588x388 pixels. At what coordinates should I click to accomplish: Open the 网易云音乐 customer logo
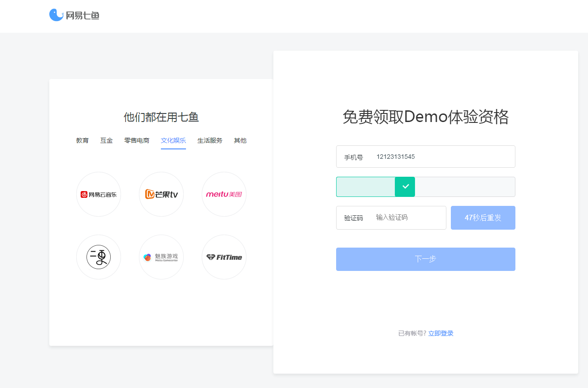99,194
